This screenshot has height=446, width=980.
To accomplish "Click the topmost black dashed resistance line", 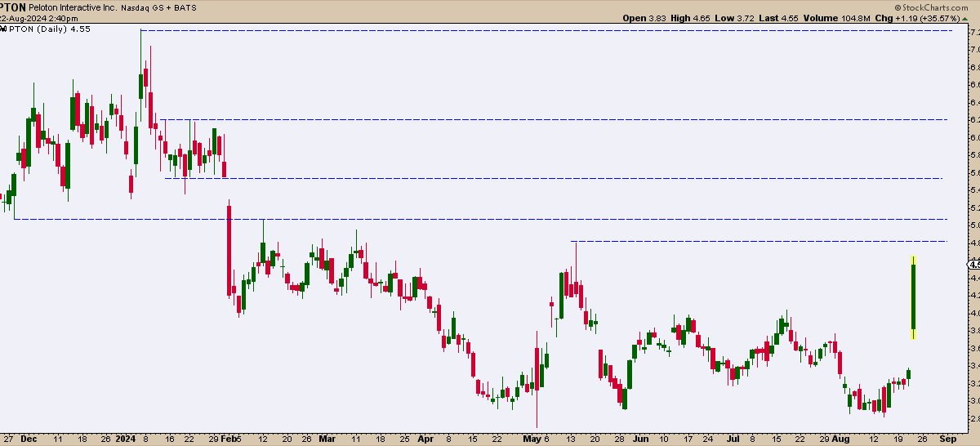I will [x=546, y=30].
